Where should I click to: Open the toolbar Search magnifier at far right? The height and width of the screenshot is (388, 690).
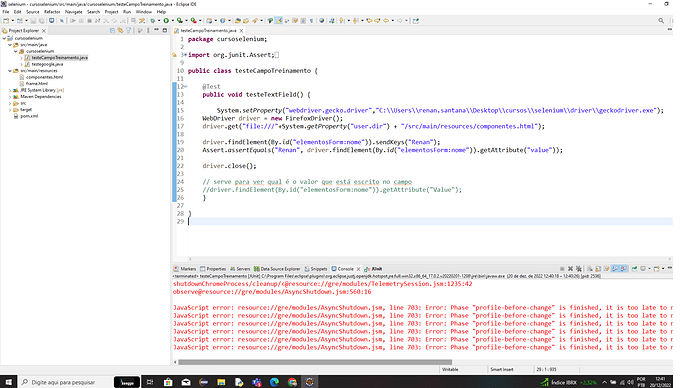pos(661,20)
